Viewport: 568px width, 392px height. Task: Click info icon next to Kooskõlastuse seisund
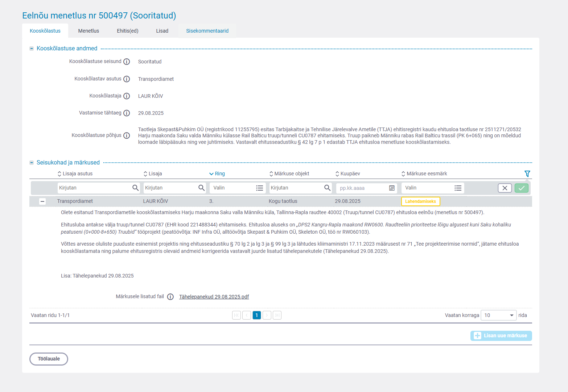(x=127, y=62)
